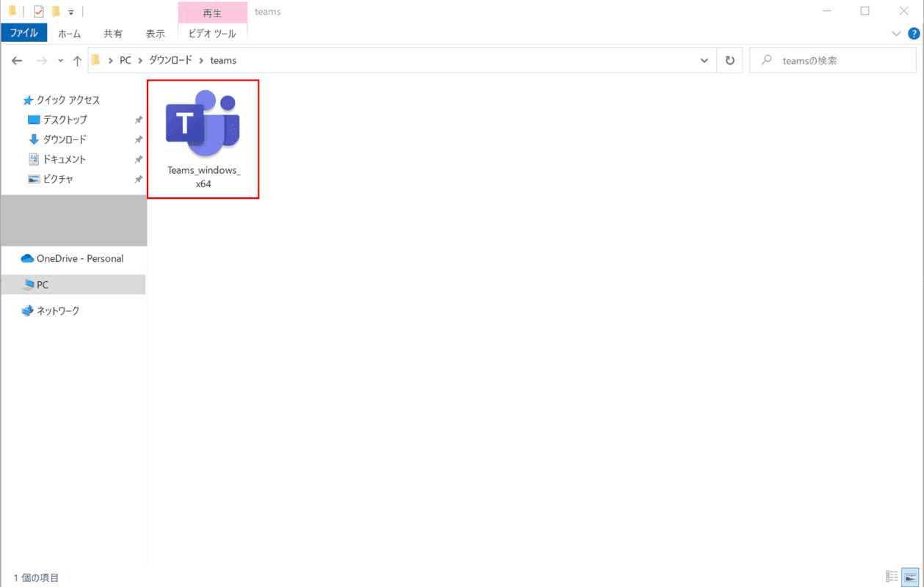Select PC in the navigation pane
924x587 pixels.
(73, 285)
